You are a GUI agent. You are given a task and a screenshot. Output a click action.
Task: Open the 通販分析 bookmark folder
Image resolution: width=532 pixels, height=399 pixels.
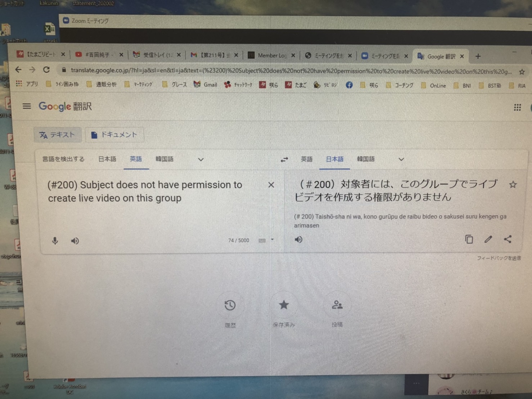pyautogui.click(x=102, y=84)
